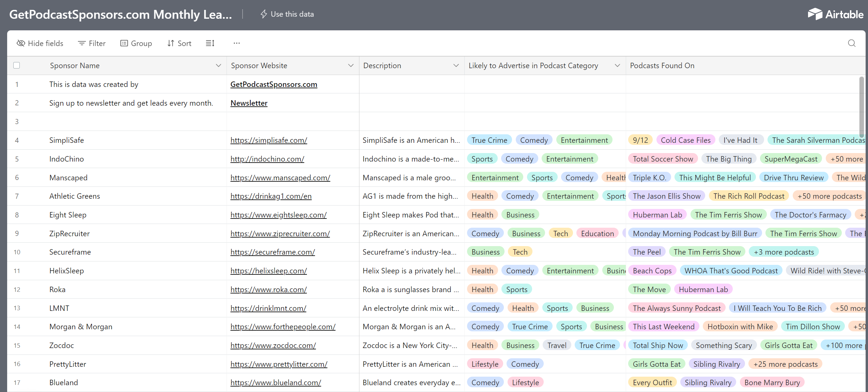Click The Always Sunny Podcast tag

click(x=677, y=308)
